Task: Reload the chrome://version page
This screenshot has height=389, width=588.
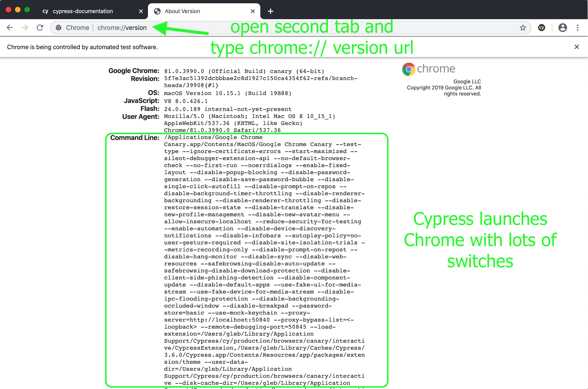Action: coord(40,27)
